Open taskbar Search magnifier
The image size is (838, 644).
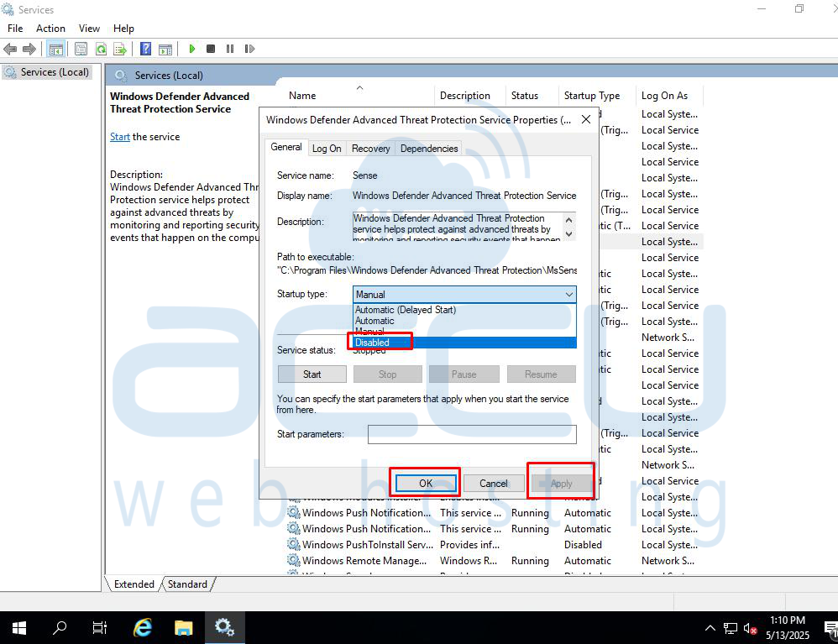point(60,627)
